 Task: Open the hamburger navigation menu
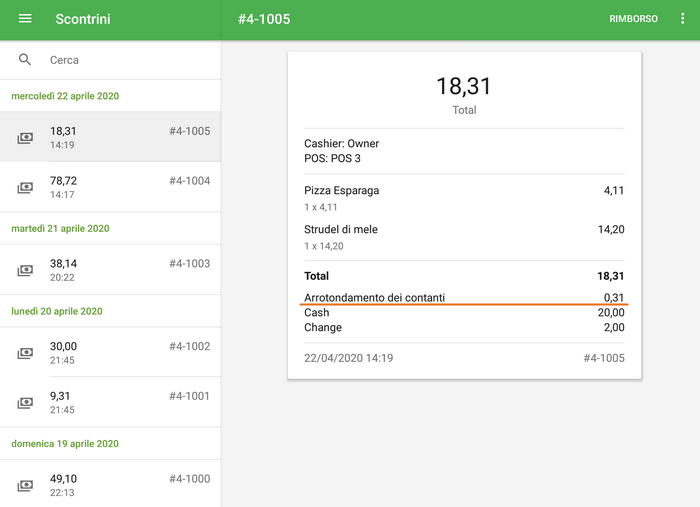click(x=25, y=19)
